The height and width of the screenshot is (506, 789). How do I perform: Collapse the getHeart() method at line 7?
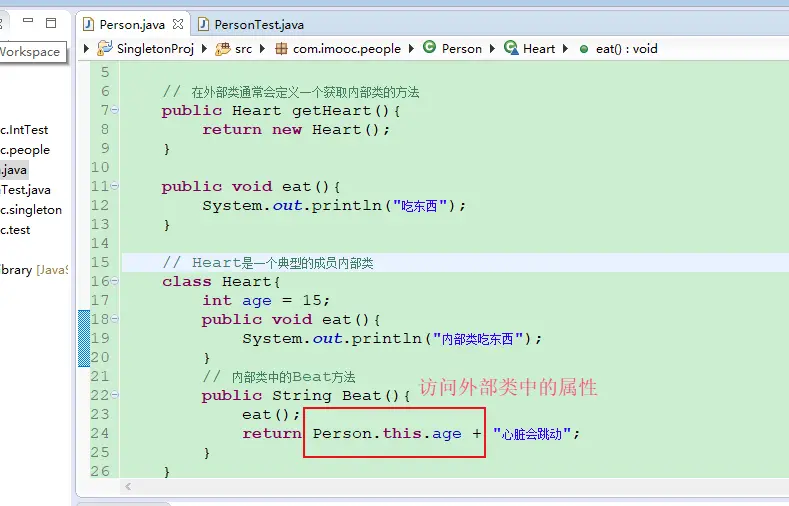click(x=115, y=110)
